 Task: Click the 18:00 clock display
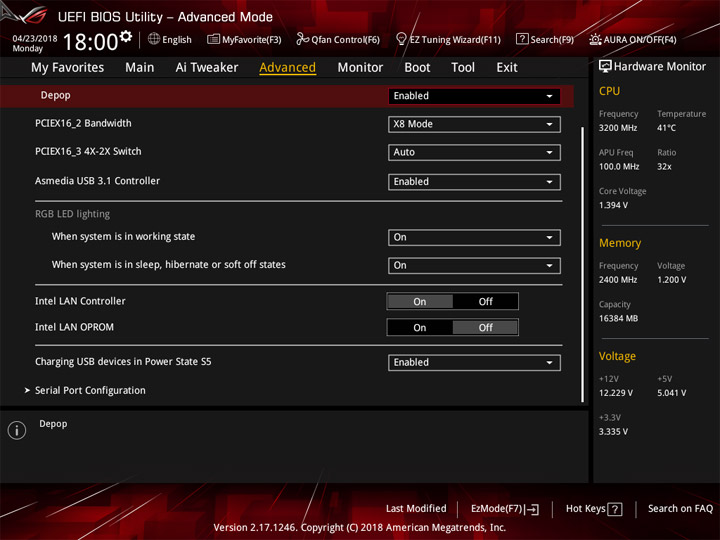(x=90, y=42)
